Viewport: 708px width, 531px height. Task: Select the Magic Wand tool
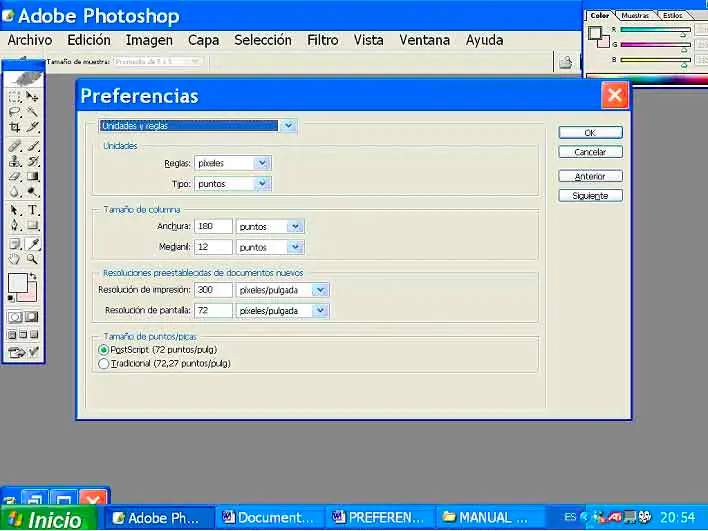[32, 112]
